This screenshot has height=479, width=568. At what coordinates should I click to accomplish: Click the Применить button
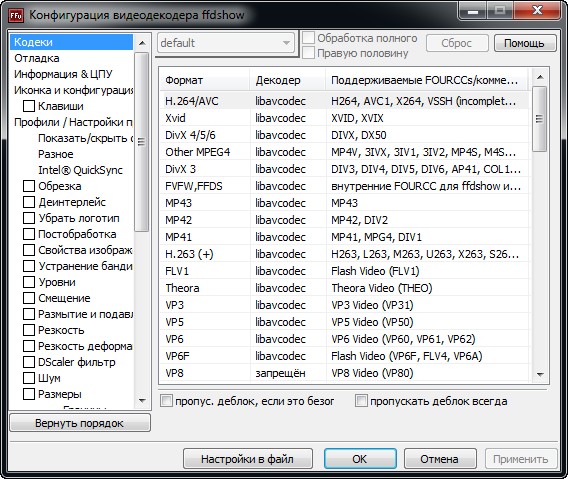pos(521,459)
